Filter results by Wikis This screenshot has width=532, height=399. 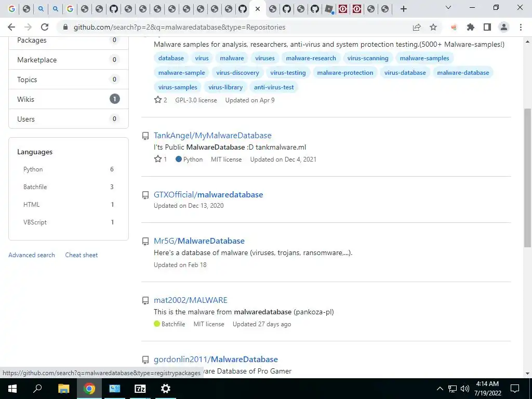[69, 99]
